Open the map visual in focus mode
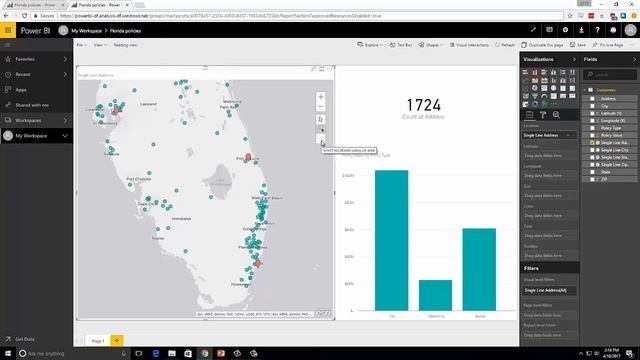 click(x=322, y=69)
